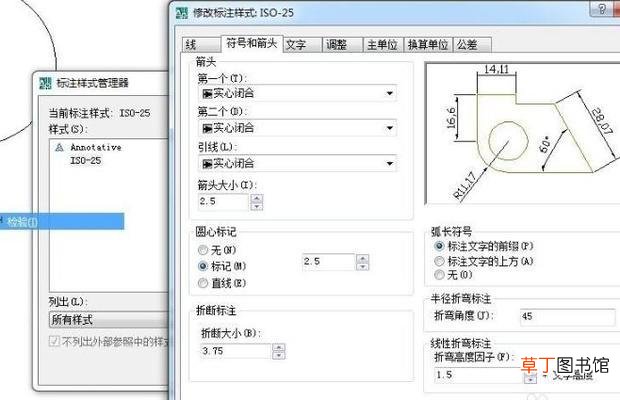Select 标注文字的上方(A) arc symbol option
This screenshot has width=620, height=400.
tap(484, 261)
